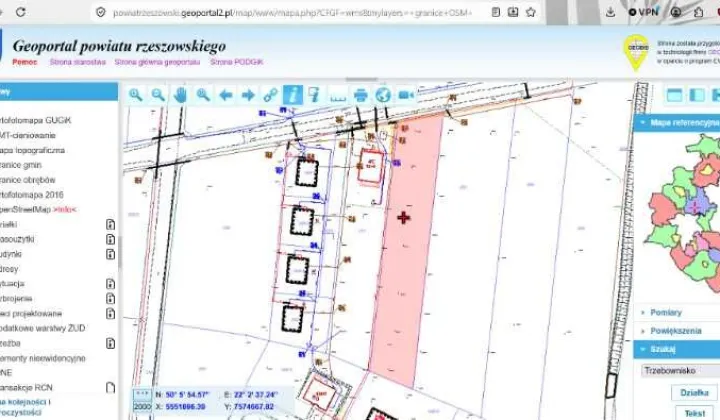
Task: Click the chain link icon in toolbar
Action: click(x=270, y=95)
